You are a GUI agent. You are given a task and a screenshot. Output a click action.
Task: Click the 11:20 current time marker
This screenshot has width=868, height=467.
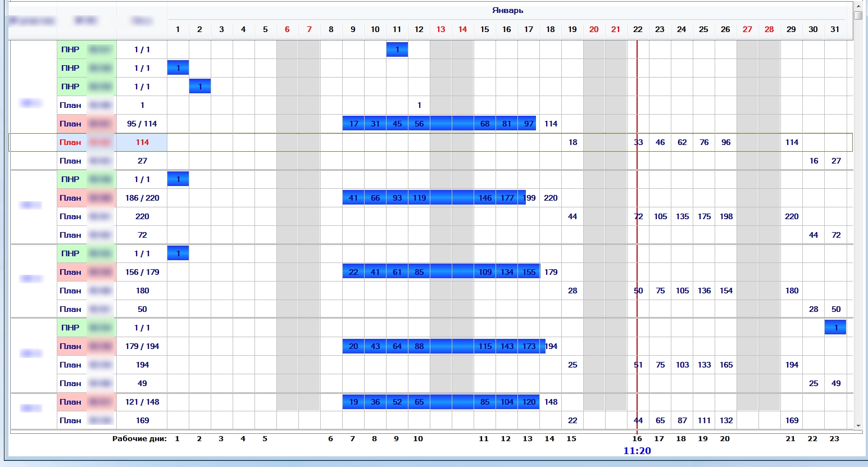637,451
